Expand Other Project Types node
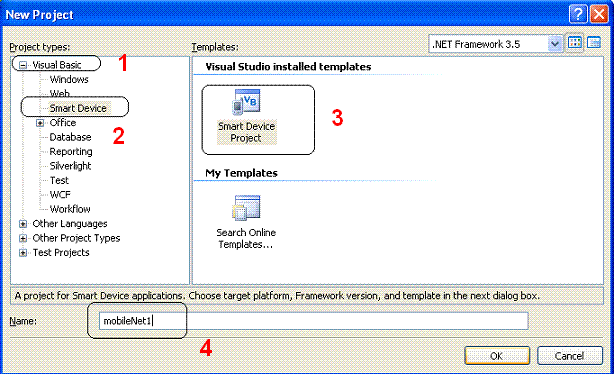The image size is (614, 374). click(x=23, y=238)
